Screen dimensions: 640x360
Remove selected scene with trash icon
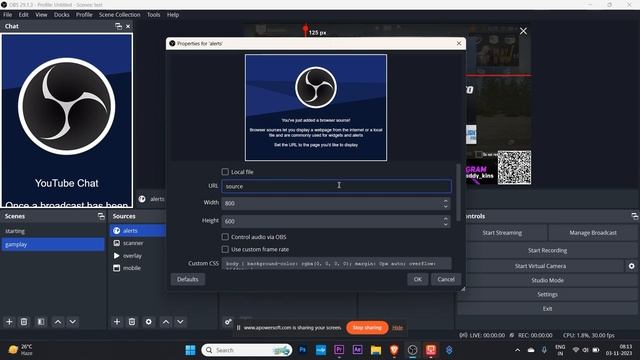(24, 322)
